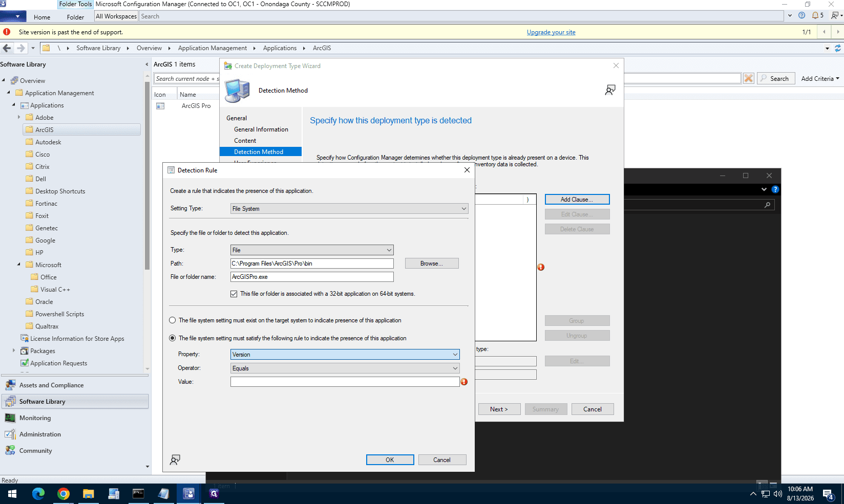Open the Monitoring workspace
Image resolution: width=844 pixels, height=504 pixels.
click(75, 418)
